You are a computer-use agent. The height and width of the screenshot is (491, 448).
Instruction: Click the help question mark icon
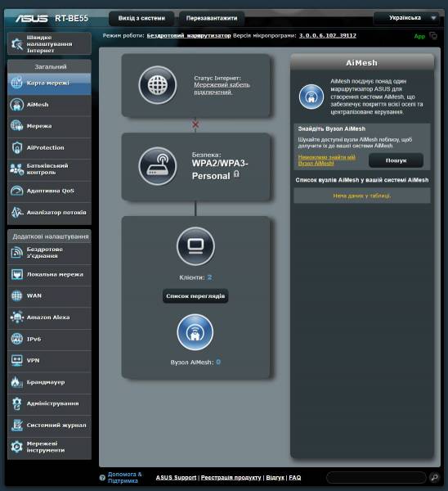(102, 478)
